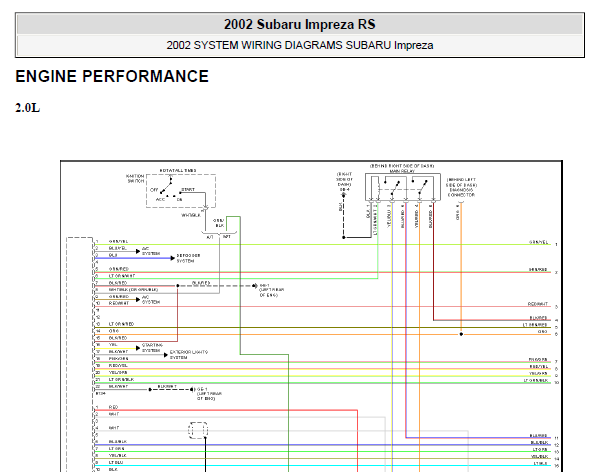Viewport: 611px width, 472px height.
Task: Click the pin 18 "PNK/GRN" label at the left connector
Action: (x=118, y=359)
